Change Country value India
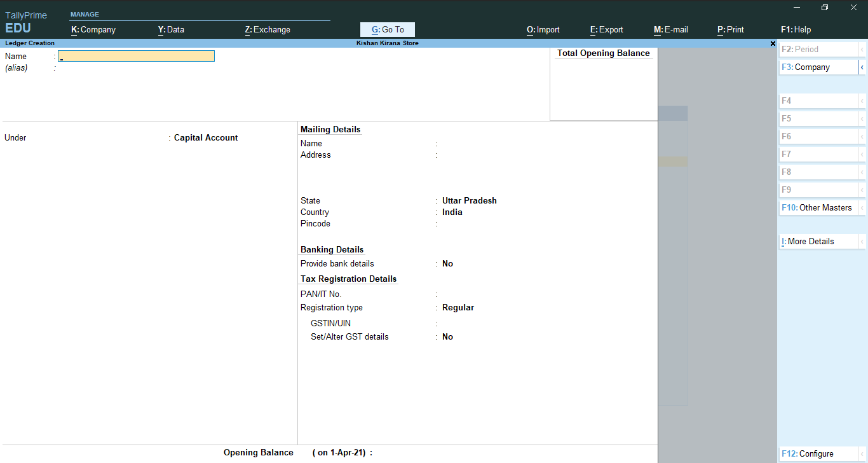The image size is (868, 463). point(452,212)
